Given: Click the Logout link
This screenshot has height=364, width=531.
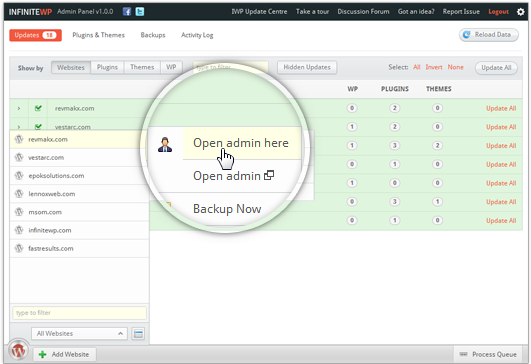Looking at the screenshot, I should [498, 12].
